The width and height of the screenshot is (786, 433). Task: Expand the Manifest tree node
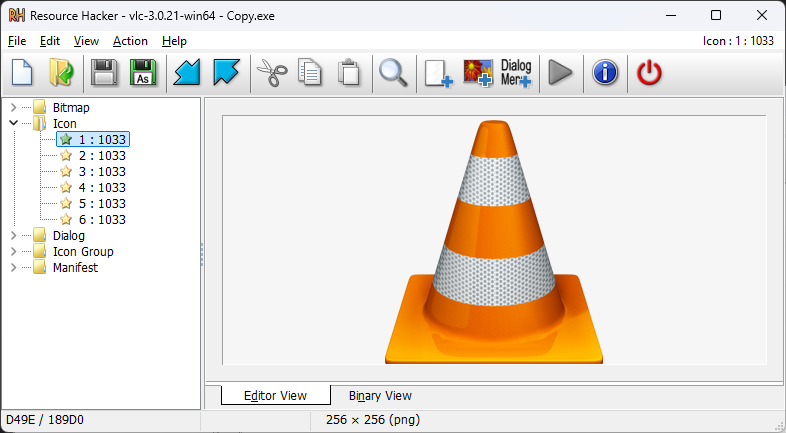pos(14,268)
